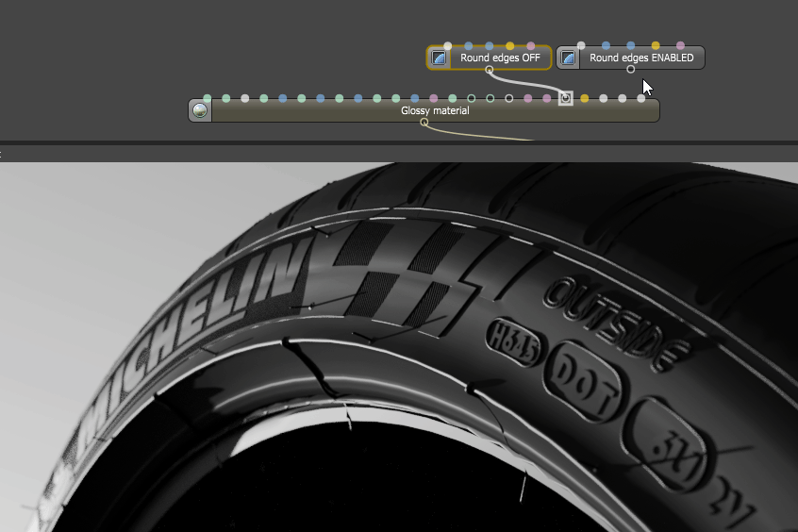The image size is (798, 532).
Task: Select the Glossy material node
Action: 424,110
